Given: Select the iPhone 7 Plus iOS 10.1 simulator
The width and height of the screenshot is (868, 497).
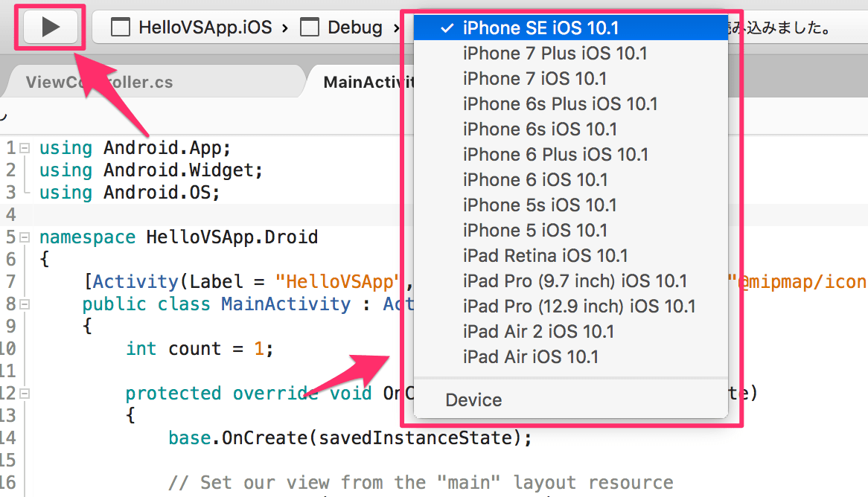Looking at the screenshot, I should (555, 53).
